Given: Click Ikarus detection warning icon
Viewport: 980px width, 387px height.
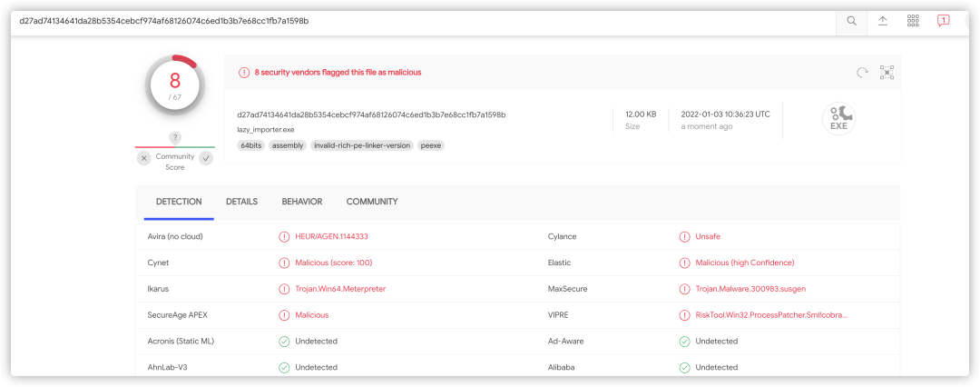Looking at the screenshot, I should (x=284, y=289).
